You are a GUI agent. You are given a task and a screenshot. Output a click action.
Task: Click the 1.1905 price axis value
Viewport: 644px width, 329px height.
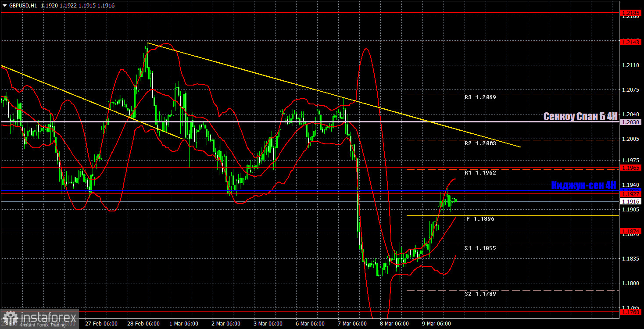630,210
